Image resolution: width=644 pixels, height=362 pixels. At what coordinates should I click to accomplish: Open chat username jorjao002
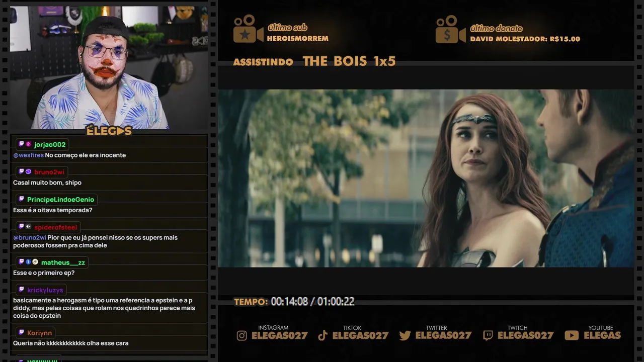click(50, 145)
